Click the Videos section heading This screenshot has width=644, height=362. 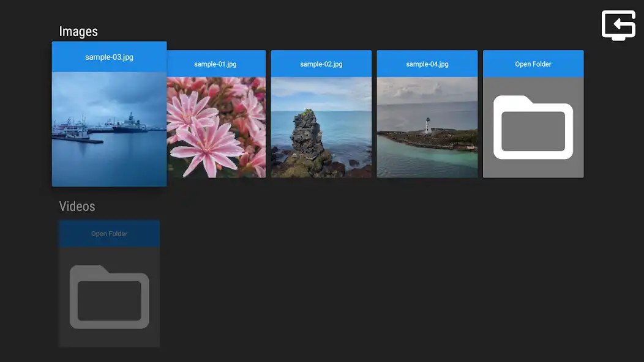[77, 206]
